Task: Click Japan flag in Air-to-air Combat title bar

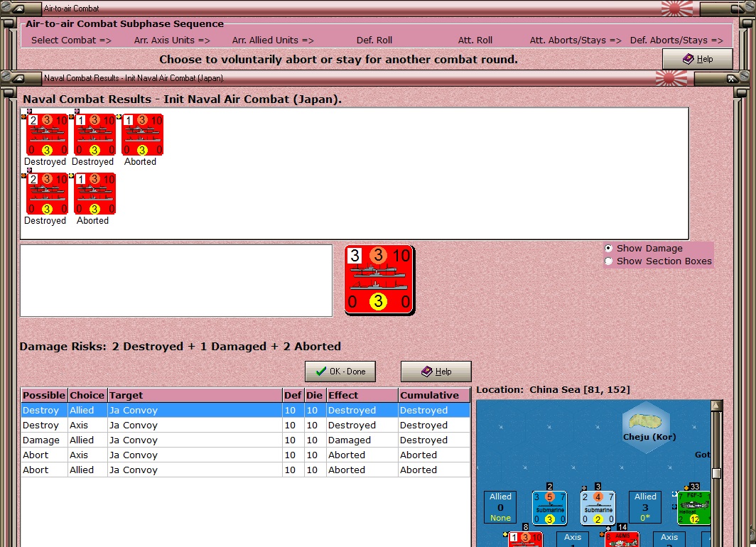Action: [676, 9]
